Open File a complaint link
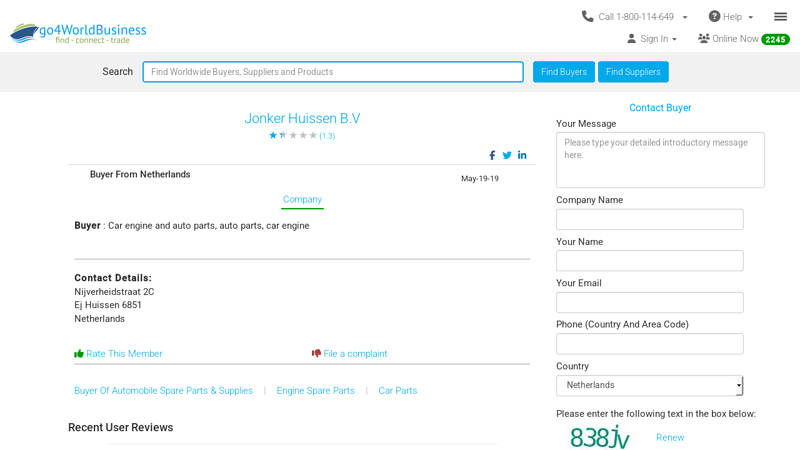 355,354
